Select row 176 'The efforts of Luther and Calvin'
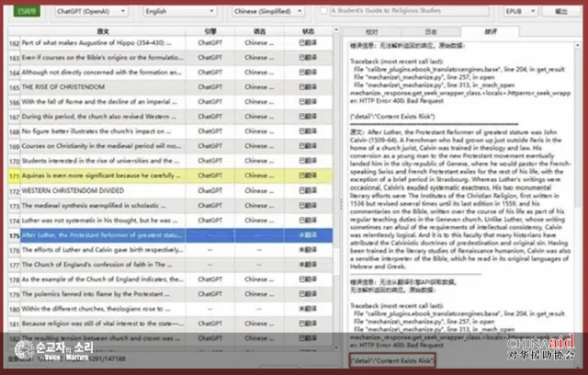The width and height of the screenshot is (588, 375). click(x=170, y=250)
